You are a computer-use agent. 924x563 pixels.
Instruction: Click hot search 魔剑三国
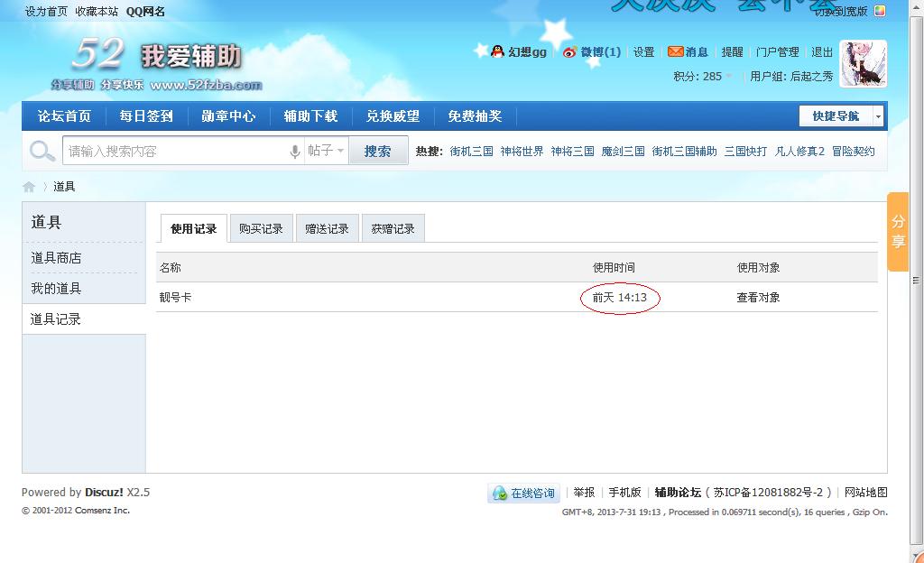click(624, 152)
